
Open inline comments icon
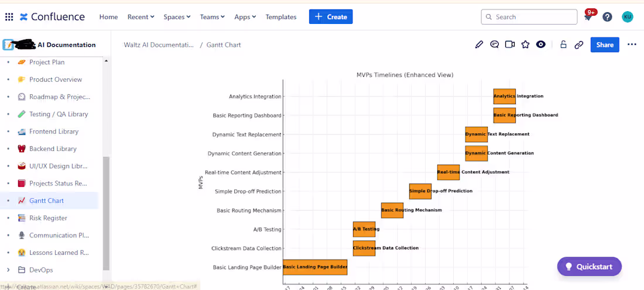[x=495, y=44]
